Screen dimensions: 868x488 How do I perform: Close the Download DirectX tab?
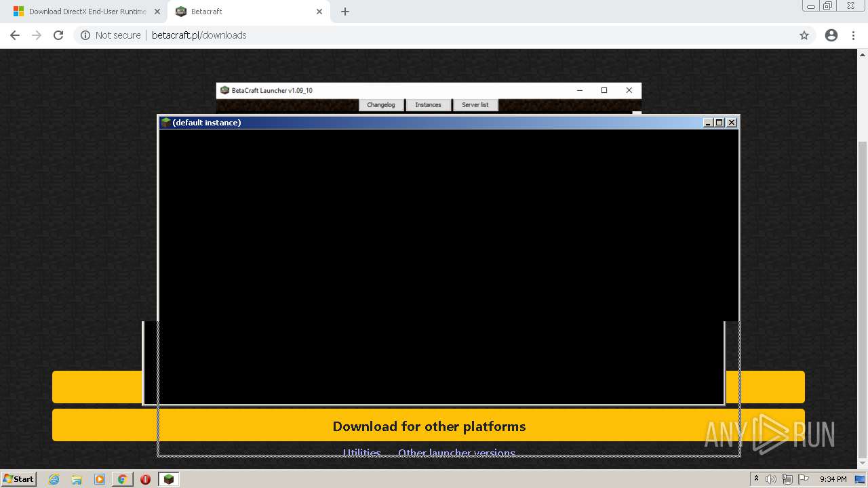[x=157, y=12]
